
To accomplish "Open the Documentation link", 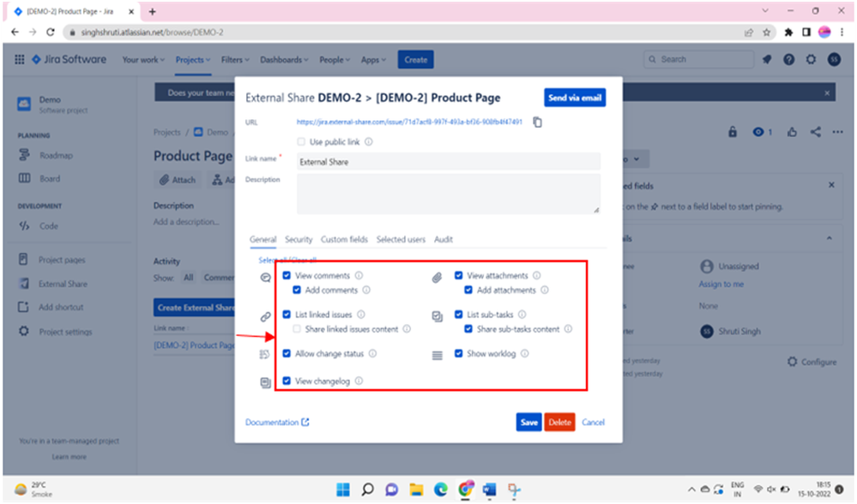I will tap(277, 422).
